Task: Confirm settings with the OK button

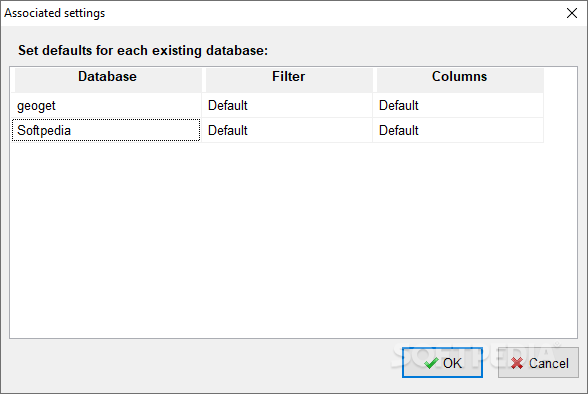Action: [x=442, y=363]
